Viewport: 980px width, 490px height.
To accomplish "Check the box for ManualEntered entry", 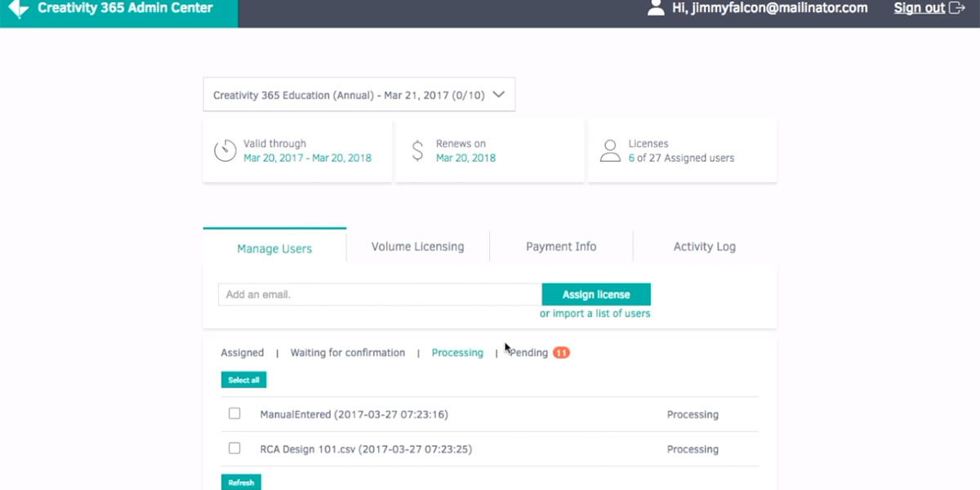I will click(234, 413).
